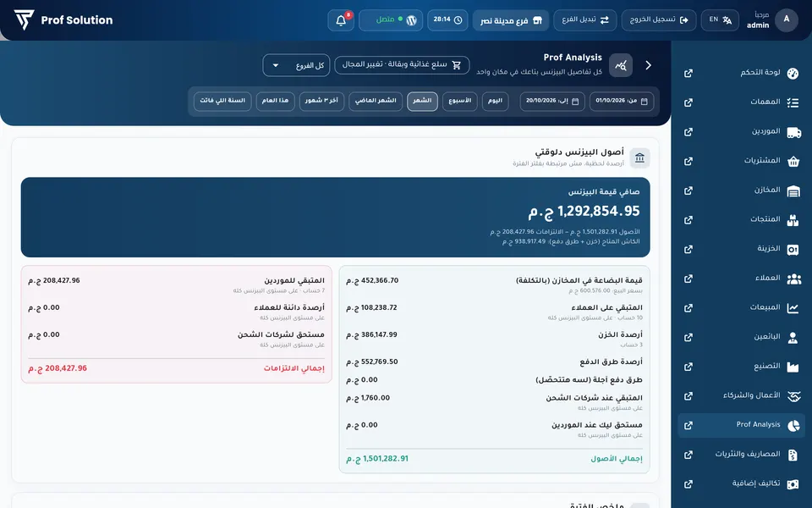Open the من start date picker
Screen dimensions: 812x508
622,101
